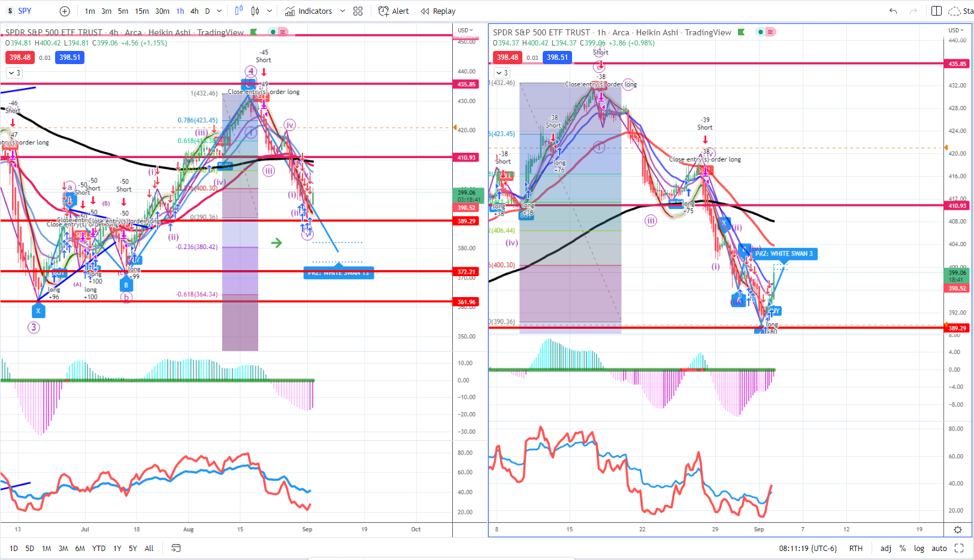The height and width of the screenshot is (560, 974).
Task: Expand indicator legend on 1h chart
Action: tap(502, 72)
